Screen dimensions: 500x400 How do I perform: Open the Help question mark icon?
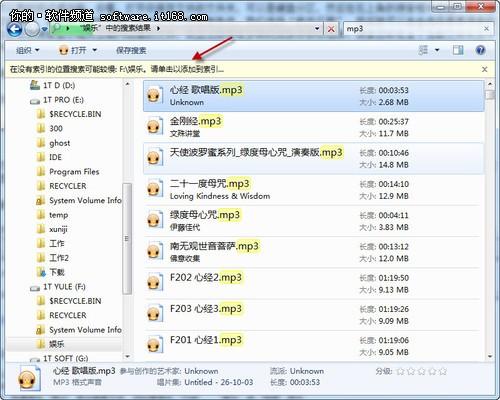[x=480, y=50]
